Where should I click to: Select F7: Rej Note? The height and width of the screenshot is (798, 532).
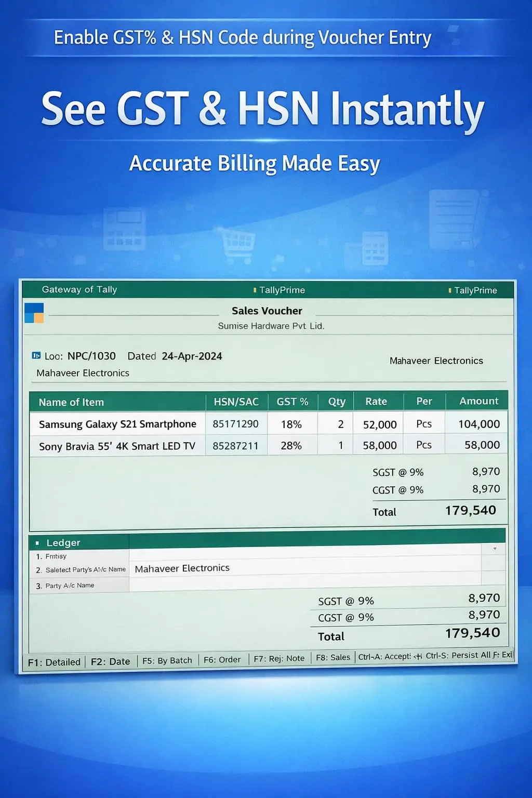(280, 658)
